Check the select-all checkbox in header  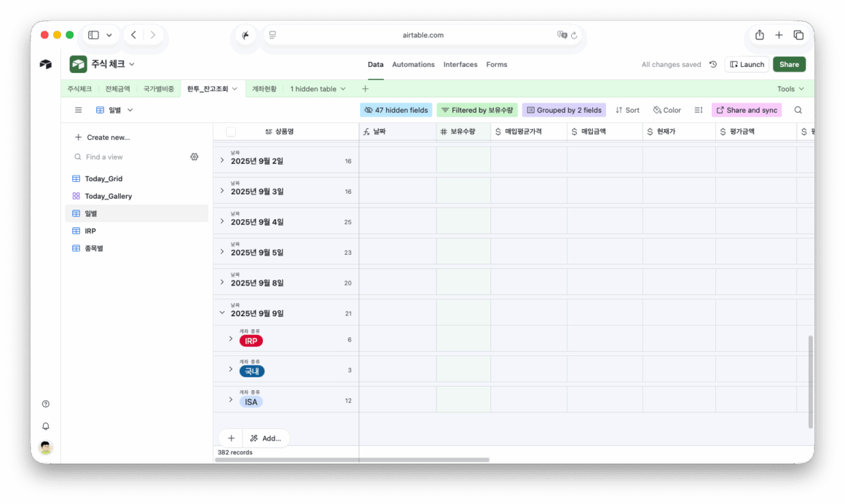coord(231,132)
